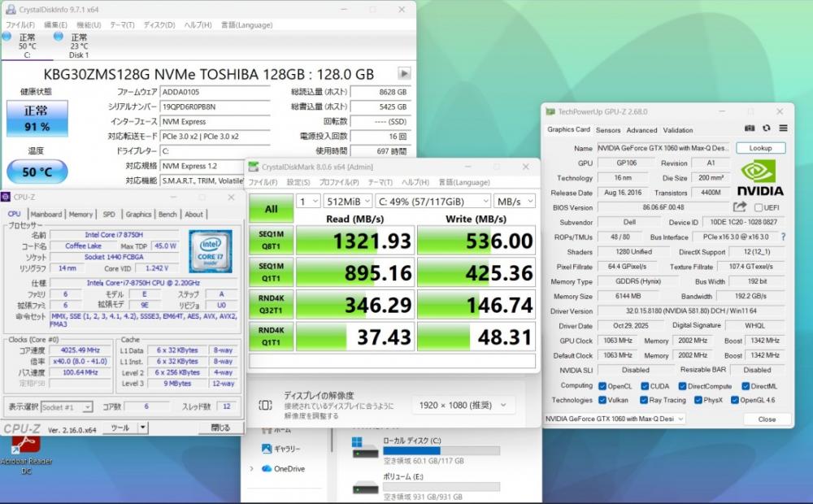Click the OneDrive cloud icon in Explorer
Image resolution: width=813 pixels, height=504 pixels.
pyautogui.click(x=267, y=469)
